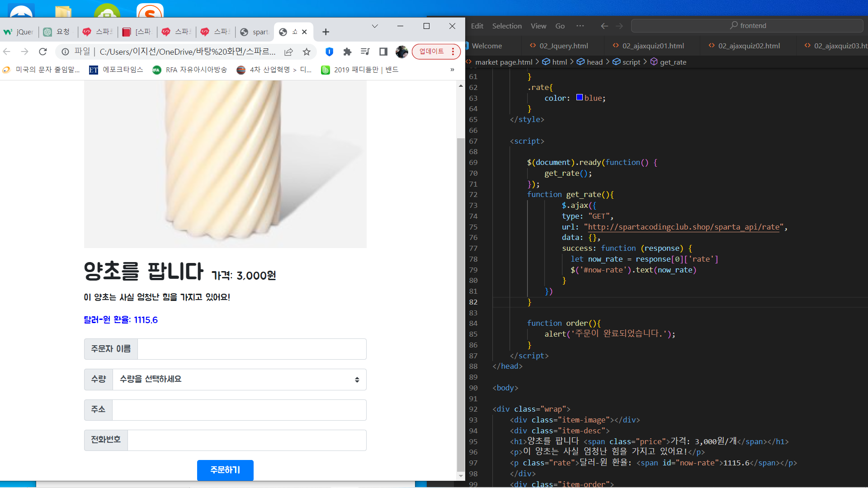Click the scroll-down arrow on page scrollbar
868x488 pixels.
click(x=461, y=476)
